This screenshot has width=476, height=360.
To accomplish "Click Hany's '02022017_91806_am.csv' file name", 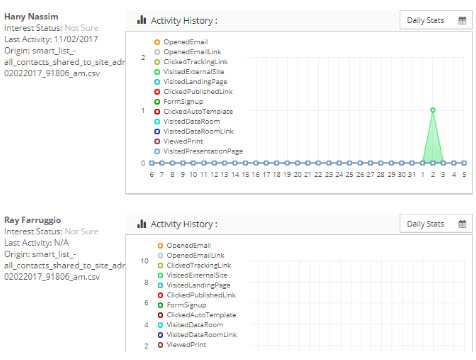I will tap(52, 73).
